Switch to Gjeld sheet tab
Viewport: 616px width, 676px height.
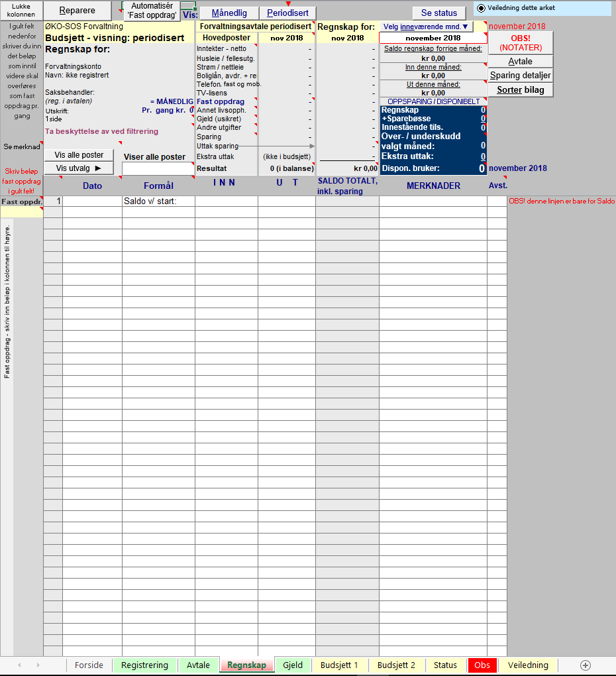pos(293,665)
